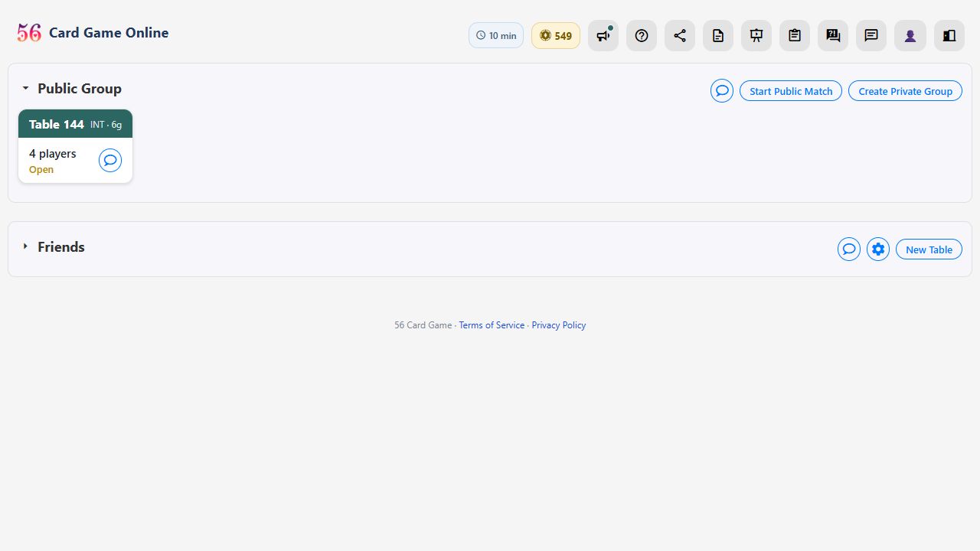The image size is (980, 551).
Task: Open the document page icon
Action: pos(718,35)
